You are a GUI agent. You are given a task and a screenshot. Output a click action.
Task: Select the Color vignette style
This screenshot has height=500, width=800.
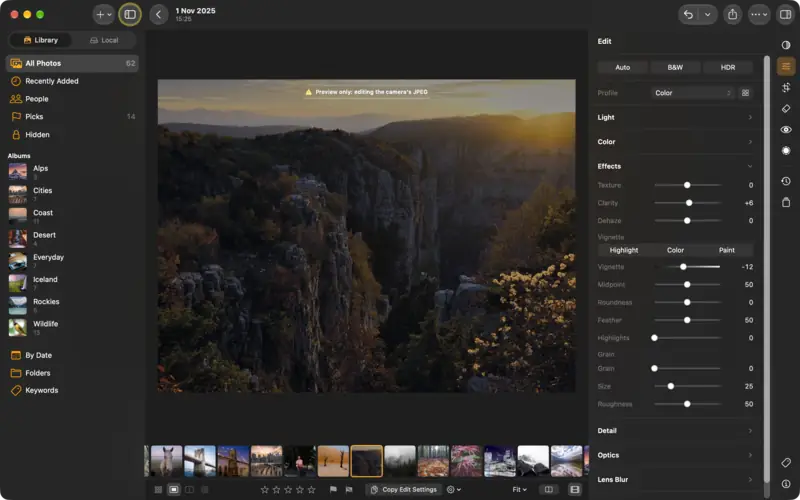675,250
